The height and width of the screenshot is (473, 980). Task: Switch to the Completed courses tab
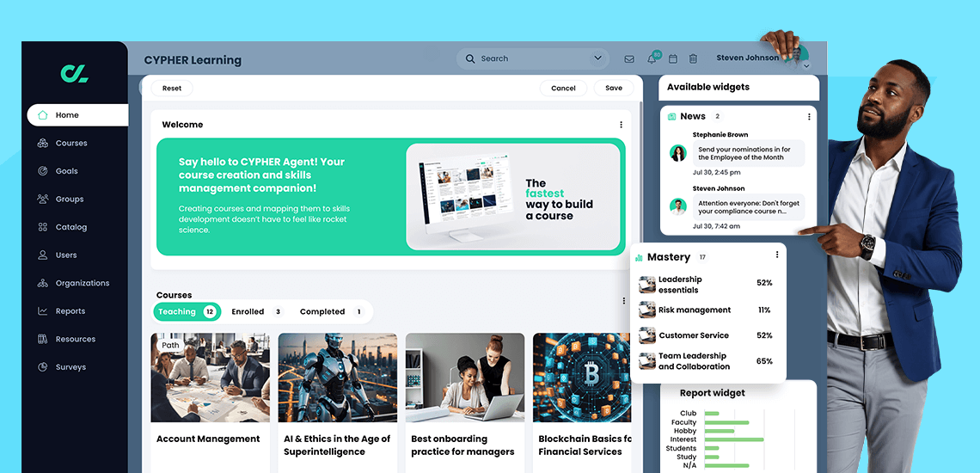(x=330, y=312)
